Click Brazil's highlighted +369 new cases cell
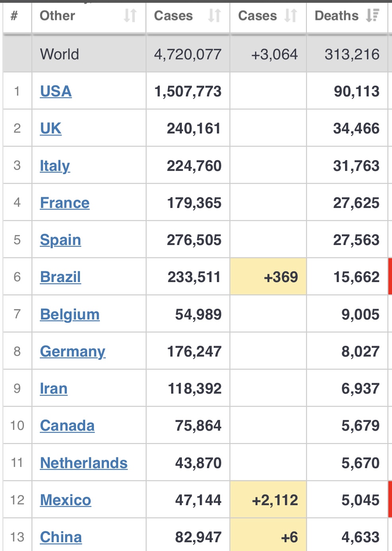 [x=268, y=277]
